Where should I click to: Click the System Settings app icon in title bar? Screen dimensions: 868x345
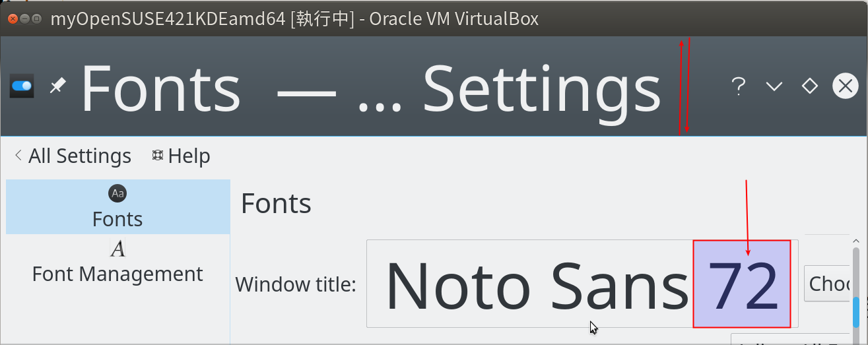pos(22,86)
